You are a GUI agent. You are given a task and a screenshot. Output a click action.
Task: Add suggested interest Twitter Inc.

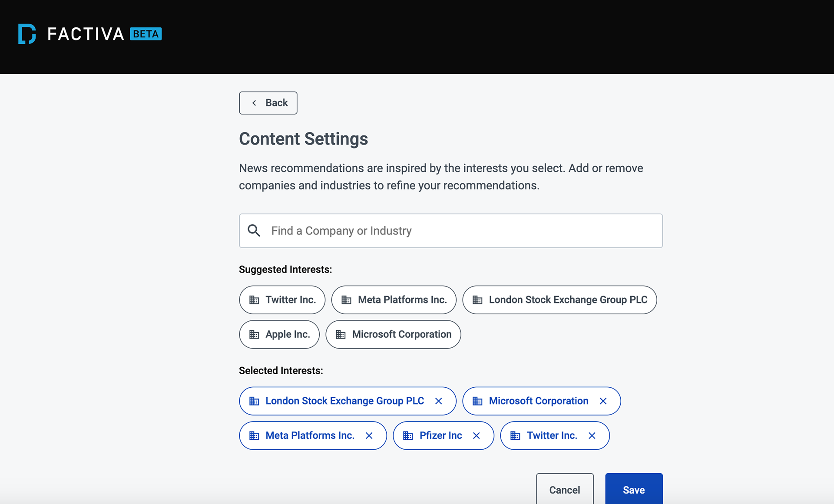coord(282,300)
